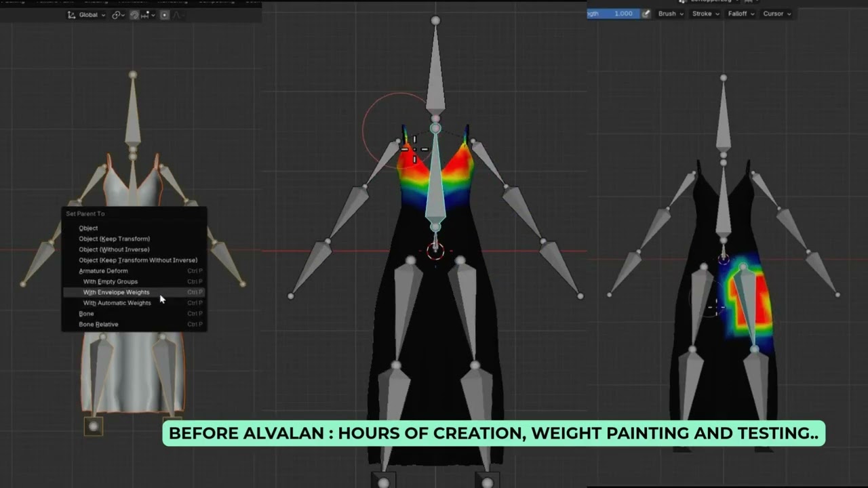Open the Falloff settings dropdown

[741, 14]
